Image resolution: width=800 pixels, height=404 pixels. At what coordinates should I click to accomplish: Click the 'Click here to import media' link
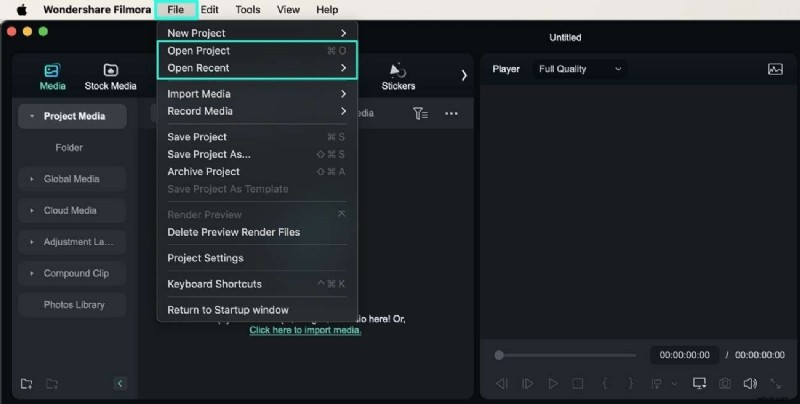click(305, 330)
